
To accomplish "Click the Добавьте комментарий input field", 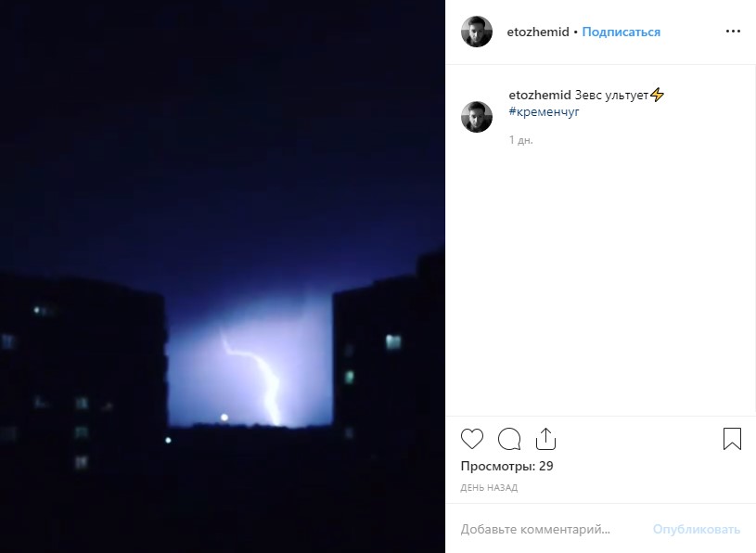I will point(550,529).
